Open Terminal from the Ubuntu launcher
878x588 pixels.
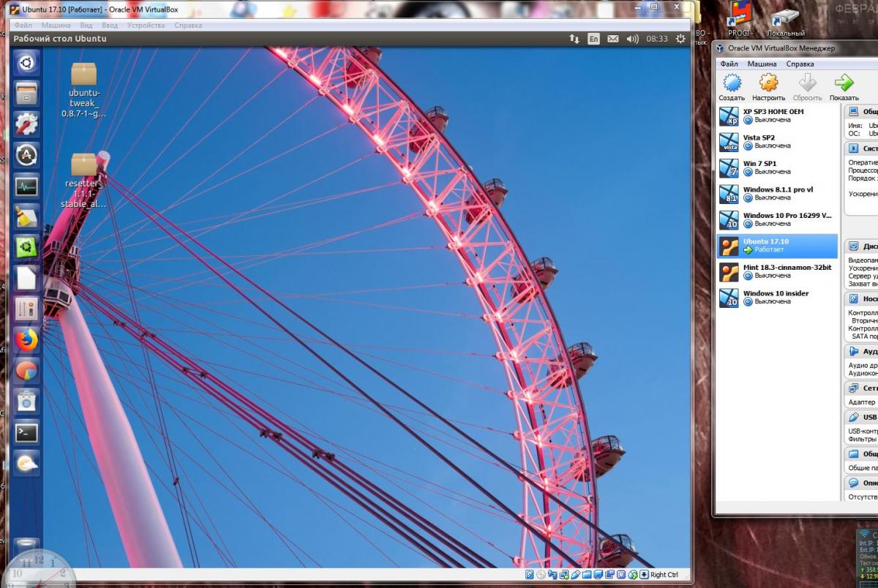click(x=27, y=432)
